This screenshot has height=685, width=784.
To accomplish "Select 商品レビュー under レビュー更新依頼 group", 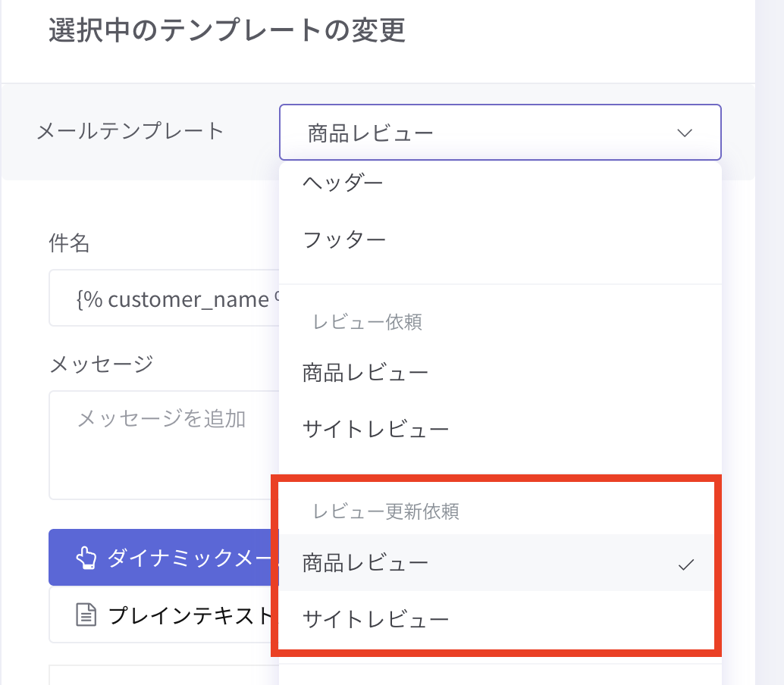I will pos(365,563).
